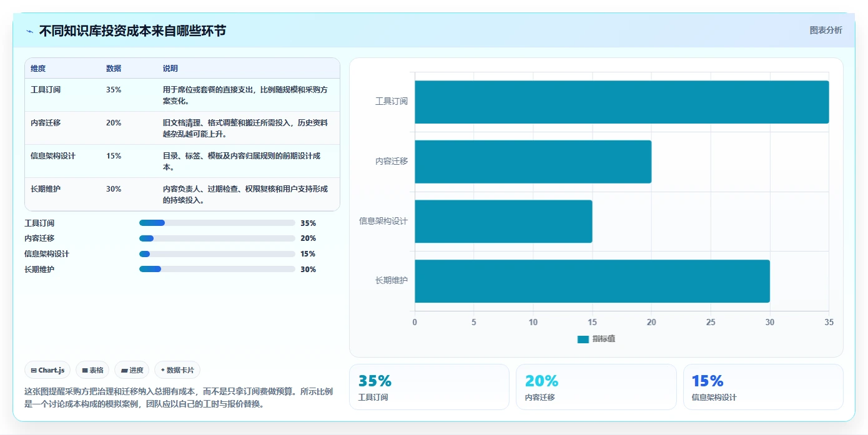Click 工具订阅 cell in the table
This screenshot has height=435, width=868.
coord(46,90)
